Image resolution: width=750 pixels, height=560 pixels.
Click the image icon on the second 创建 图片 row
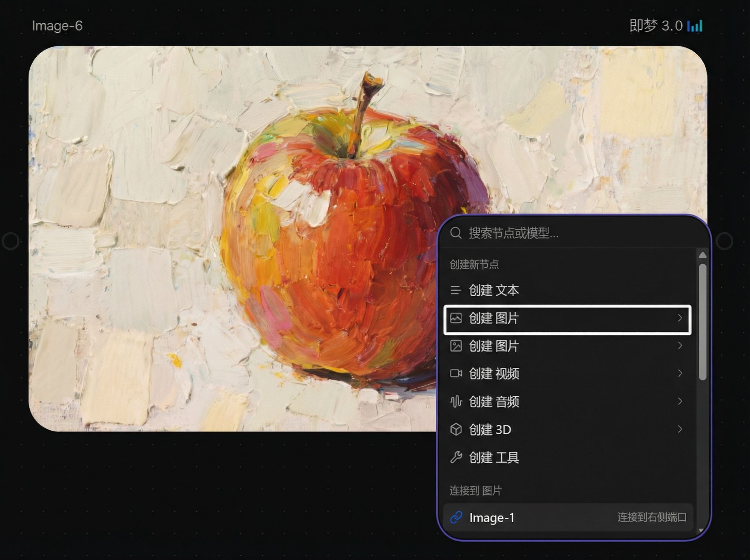[x=456, y=346]
